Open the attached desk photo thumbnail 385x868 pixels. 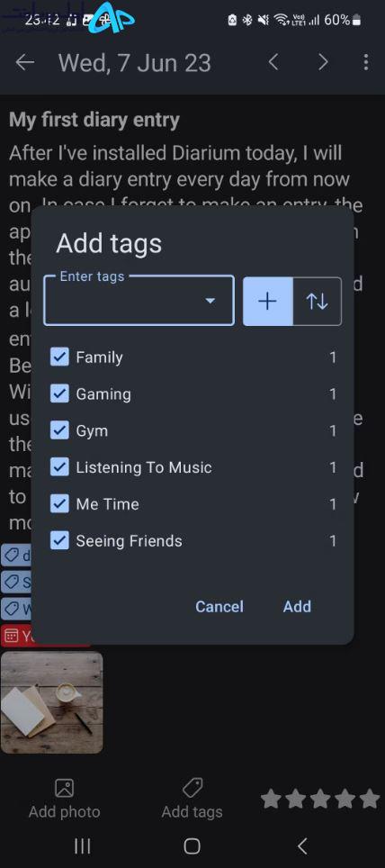coord(52,702)
